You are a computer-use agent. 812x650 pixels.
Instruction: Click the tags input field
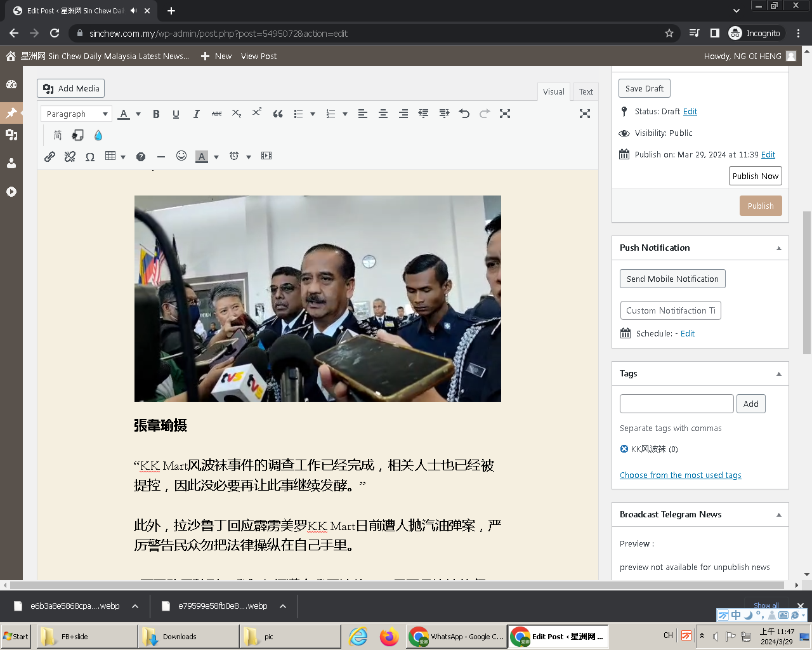point(676,404)
